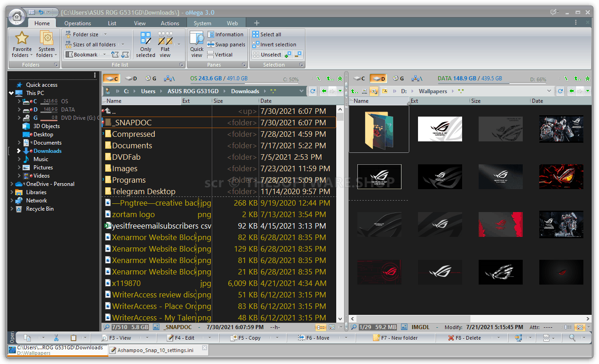This screenshot has height=364, width=599.
Task: Switch to the Operations tab
Action: coord(78,23)
